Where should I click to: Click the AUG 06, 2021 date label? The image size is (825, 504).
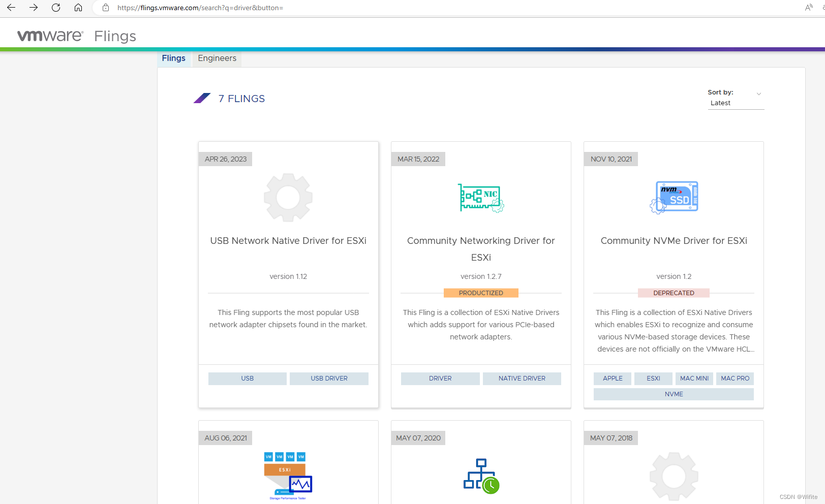226,438
